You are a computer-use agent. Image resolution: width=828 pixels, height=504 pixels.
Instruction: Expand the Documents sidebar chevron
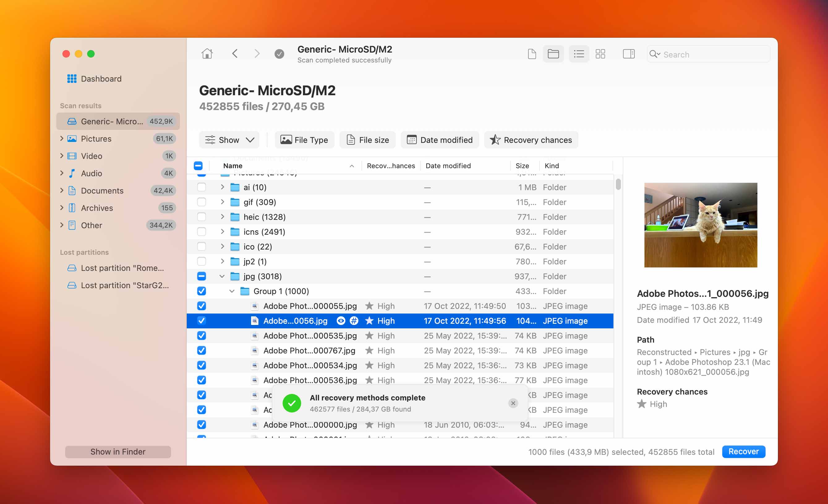point(62,190)
